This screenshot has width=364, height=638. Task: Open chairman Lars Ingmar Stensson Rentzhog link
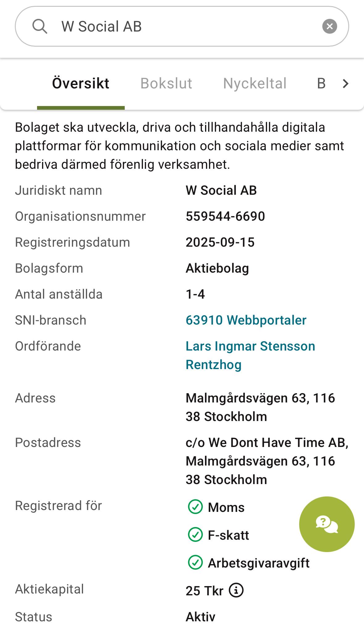[x=250, y=355]
